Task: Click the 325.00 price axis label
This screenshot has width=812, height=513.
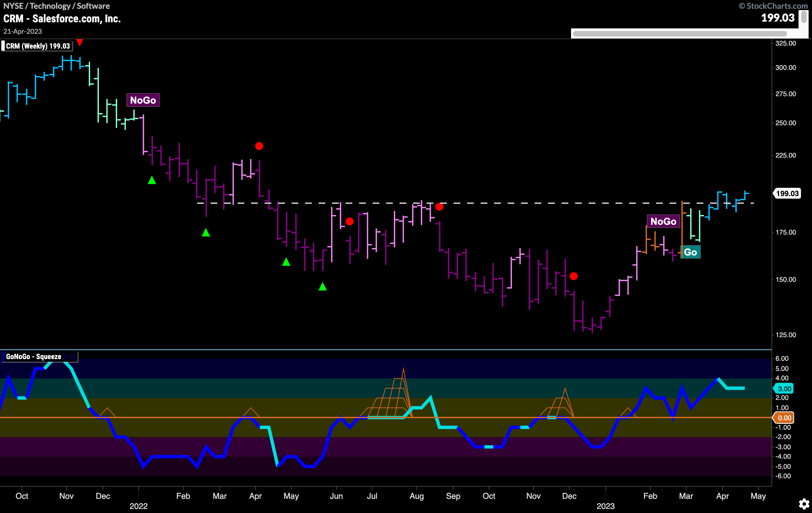Action: click(786, 43)
